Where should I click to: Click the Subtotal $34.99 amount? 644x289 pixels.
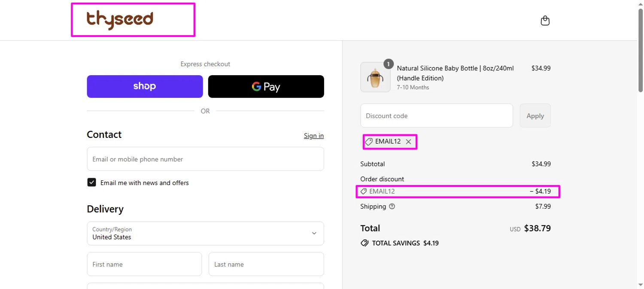541,164
